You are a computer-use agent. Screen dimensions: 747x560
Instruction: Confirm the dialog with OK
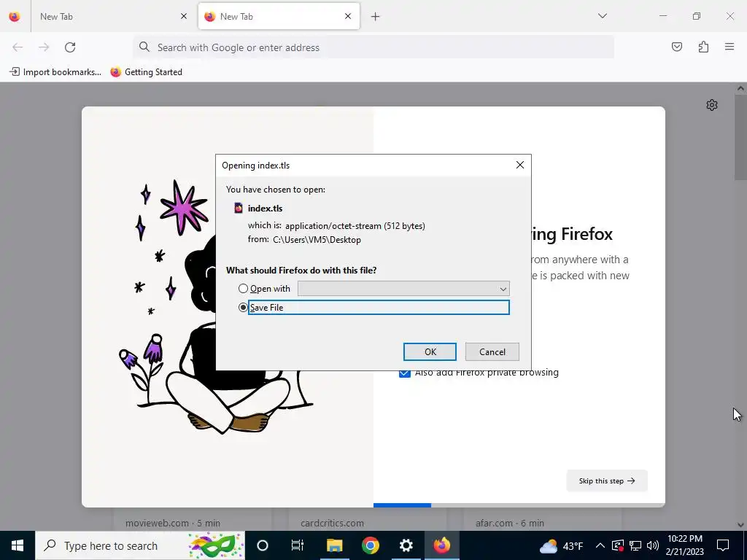pyautogui.click(x=430, y=352)
